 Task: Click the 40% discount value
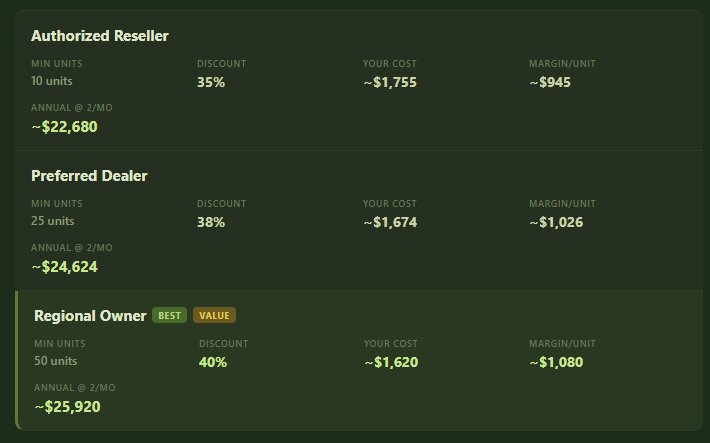tap(213, 362)
